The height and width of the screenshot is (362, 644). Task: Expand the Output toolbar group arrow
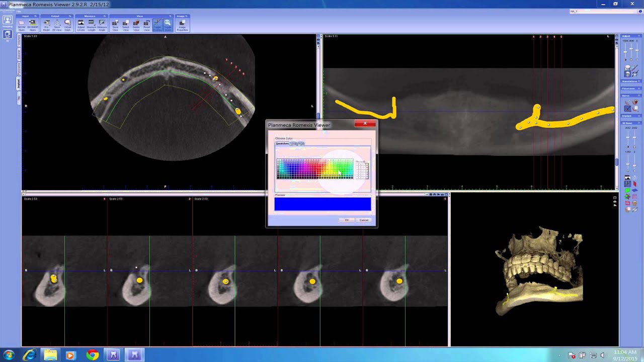(x=70, y=16)
